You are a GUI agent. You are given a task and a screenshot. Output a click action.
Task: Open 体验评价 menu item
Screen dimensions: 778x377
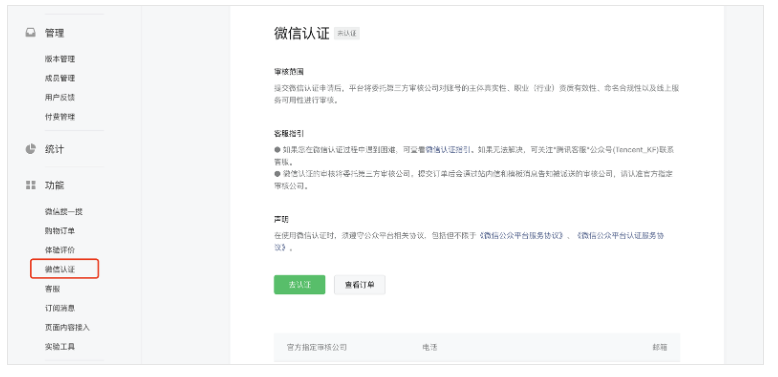click(x=60, y=250)
